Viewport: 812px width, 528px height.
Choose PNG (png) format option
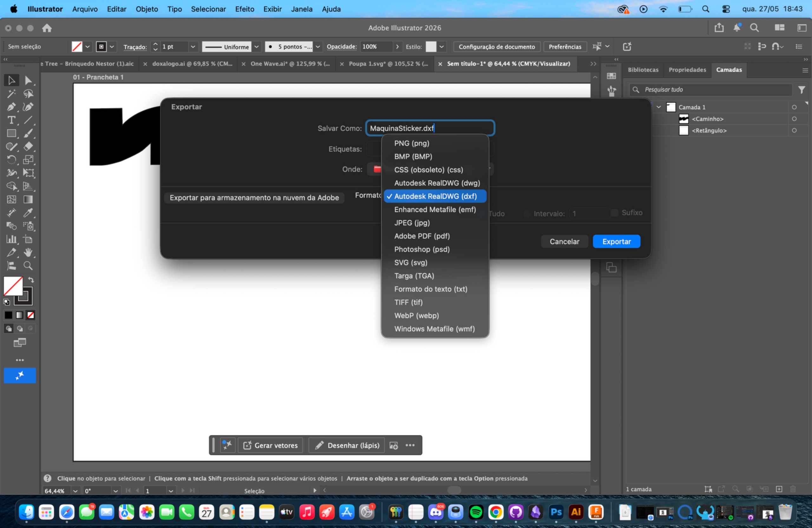click(x=435, y=143)
